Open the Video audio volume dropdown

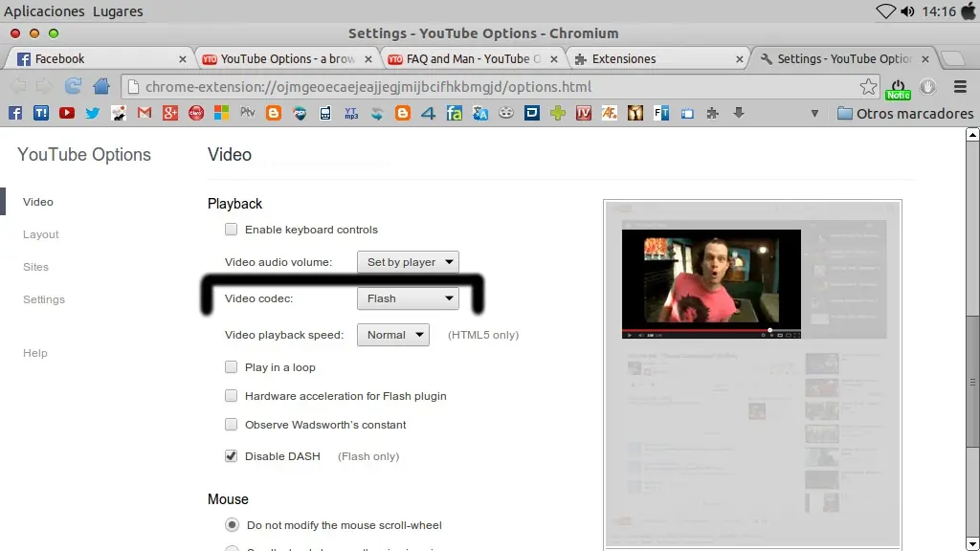coord(408,261)
